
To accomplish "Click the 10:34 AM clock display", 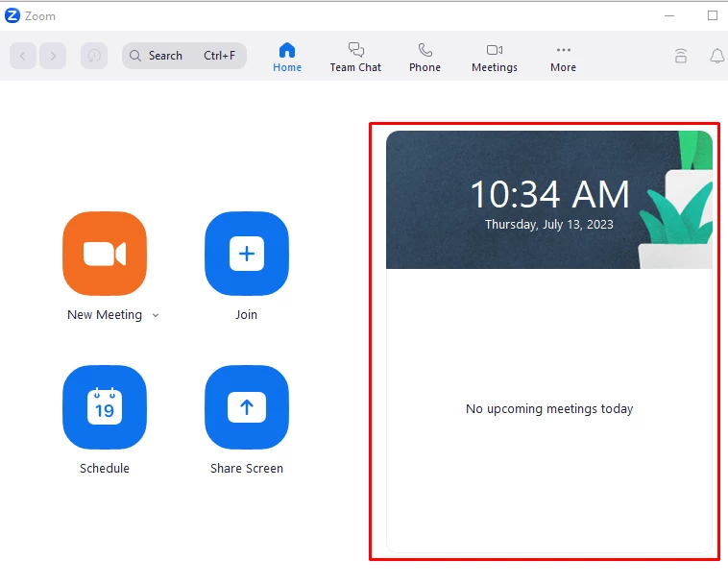I will coord(549,194).
